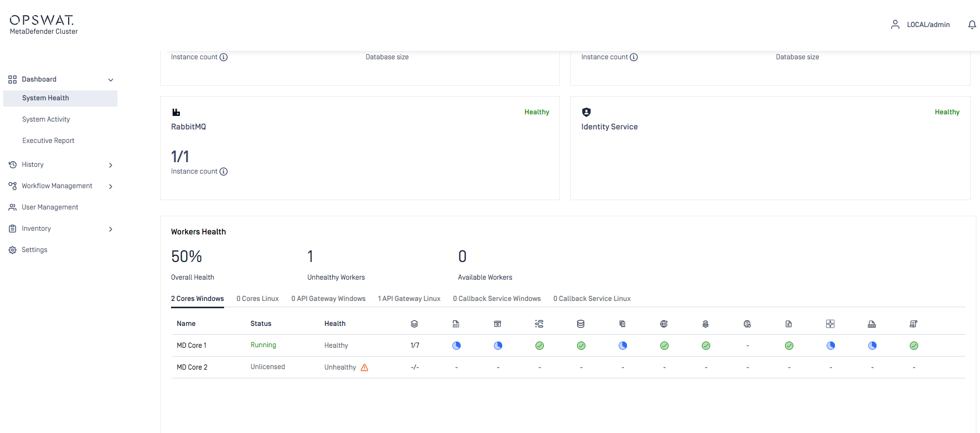Select the MD Core 2 row name
Screen dimensions: 980x433
coord(192,367)
